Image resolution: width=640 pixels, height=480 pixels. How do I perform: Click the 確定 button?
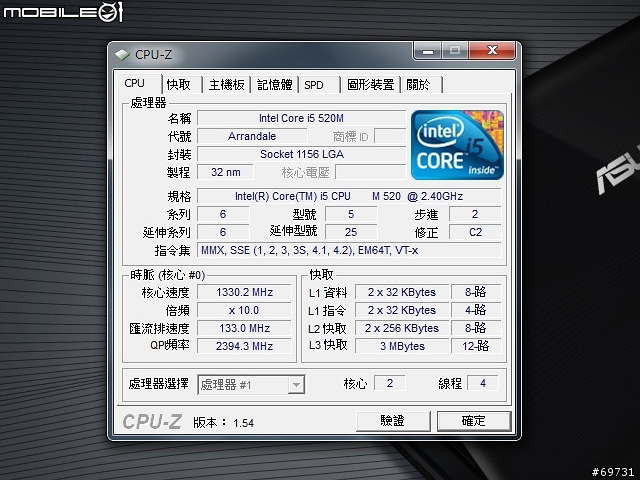coord(473,420)
